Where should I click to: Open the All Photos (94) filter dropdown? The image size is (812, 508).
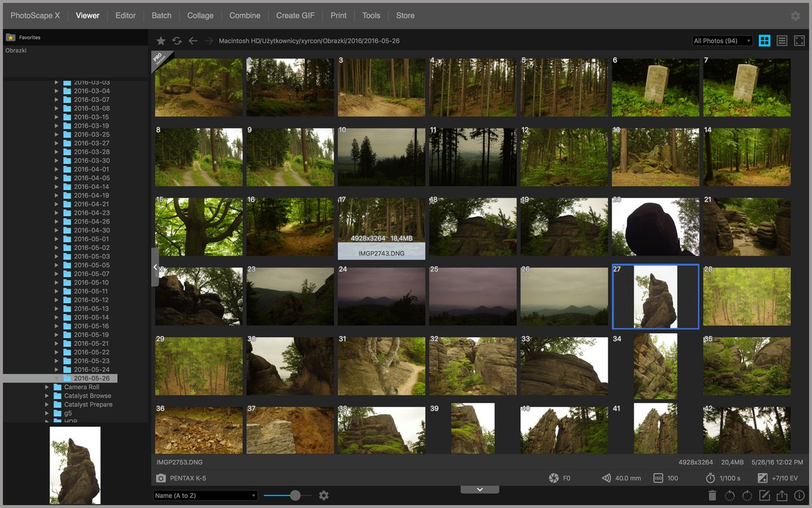click(x=722, y=41)
